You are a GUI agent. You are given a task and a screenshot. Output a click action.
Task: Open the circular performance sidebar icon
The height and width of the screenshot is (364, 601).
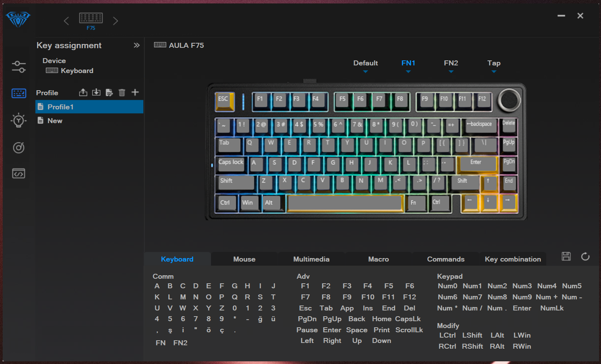(19, 148)
